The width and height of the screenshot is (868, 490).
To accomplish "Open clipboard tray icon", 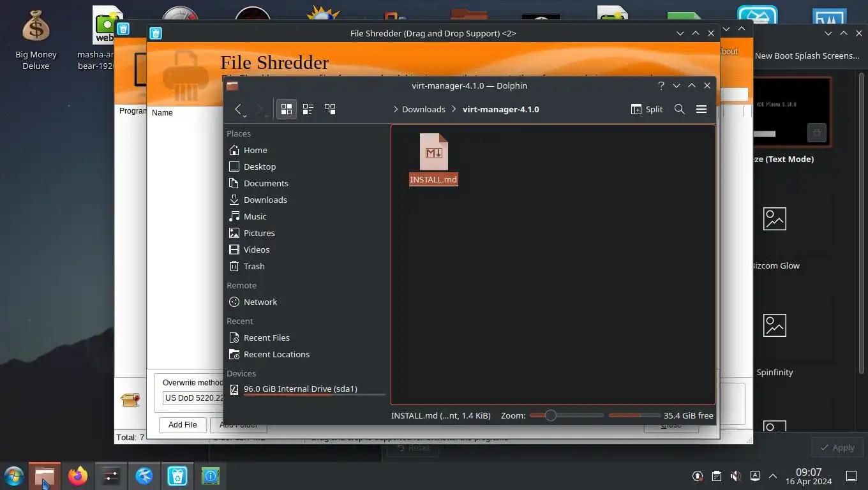I will click(717, 476).
